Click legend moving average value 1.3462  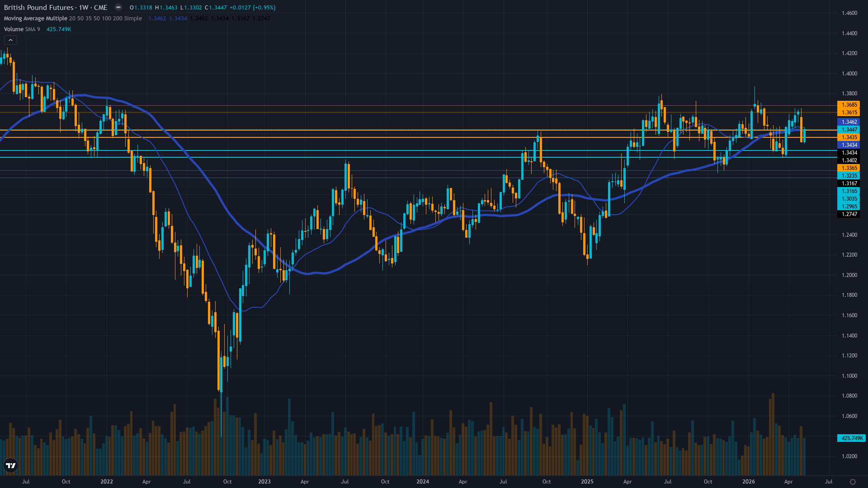pyautogui.click(x=157, y=19)
